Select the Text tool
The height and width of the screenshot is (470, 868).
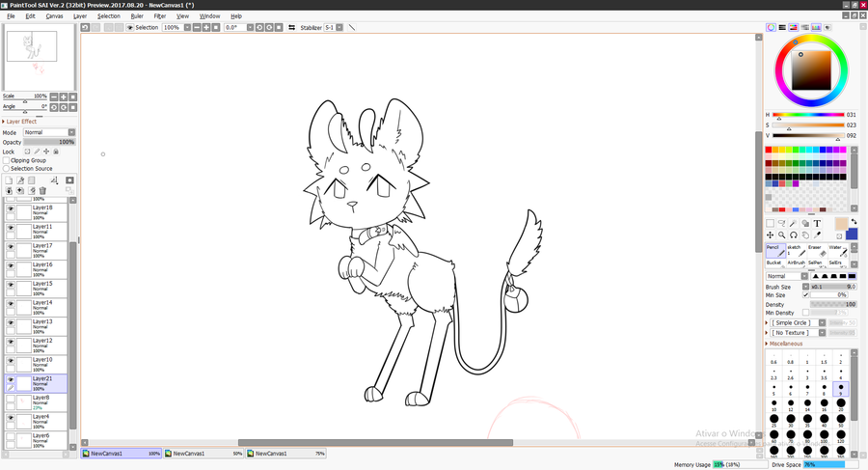pos(817,223)
